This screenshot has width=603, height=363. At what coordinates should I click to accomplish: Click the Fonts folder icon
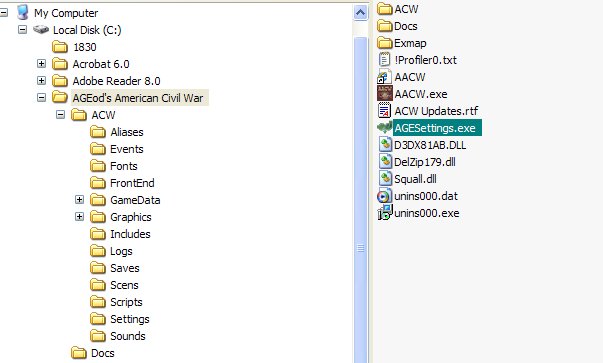pos(98,166)
